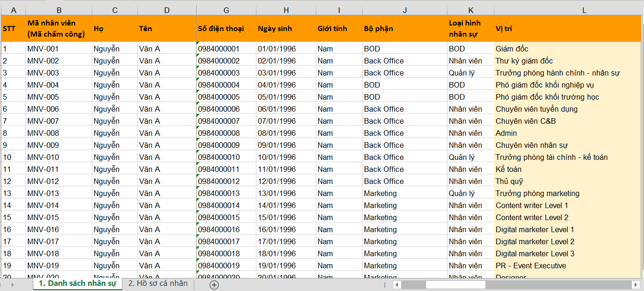Select 'Chuyên viên C&B' cell

[567, 121]
